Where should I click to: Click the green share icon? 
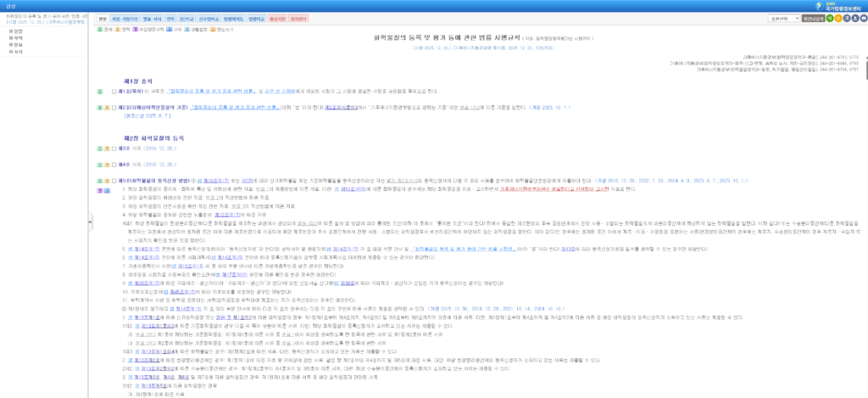(x=830, y=19)
